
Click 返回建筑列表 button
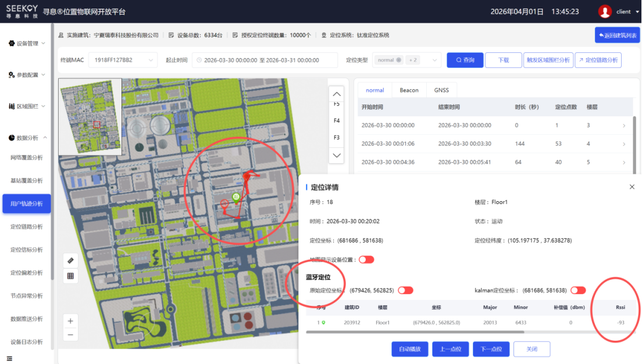[618, 35]
